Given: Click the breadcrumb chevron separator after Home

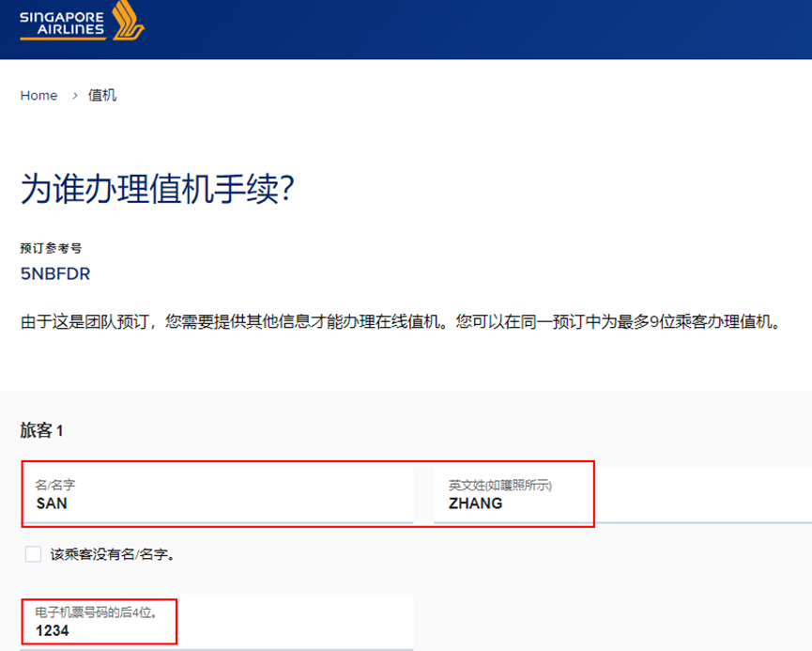Looking at the screenshot, I should click(x=74, y=96).
